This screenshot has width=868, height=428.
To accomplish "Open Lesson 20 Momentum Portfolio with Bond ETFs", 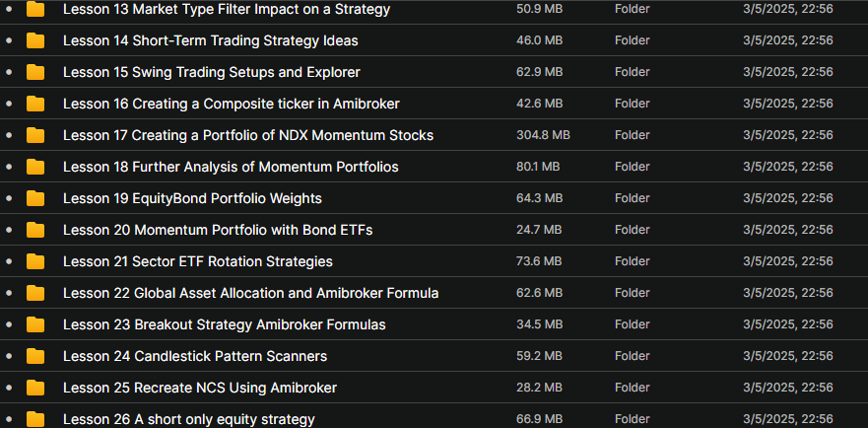I will coord(218,230).
